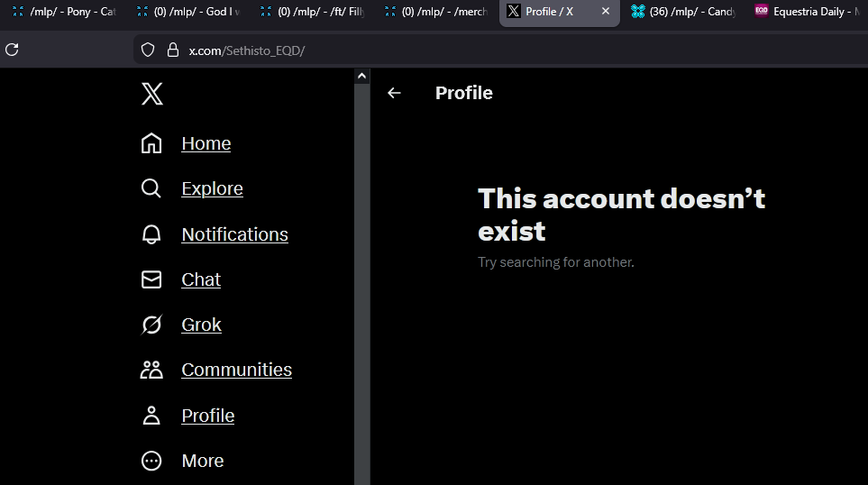Close the Profile / X tab
The image size is (868, 485).
[x=606, y=11]
